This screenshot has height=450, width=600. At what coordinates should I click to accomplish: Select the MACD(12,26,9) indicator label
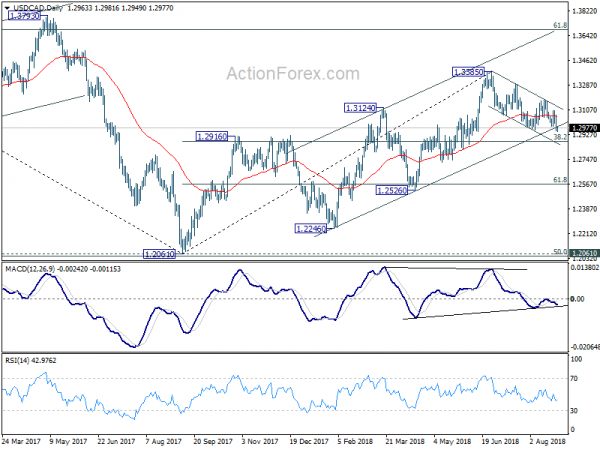[30, 269]
